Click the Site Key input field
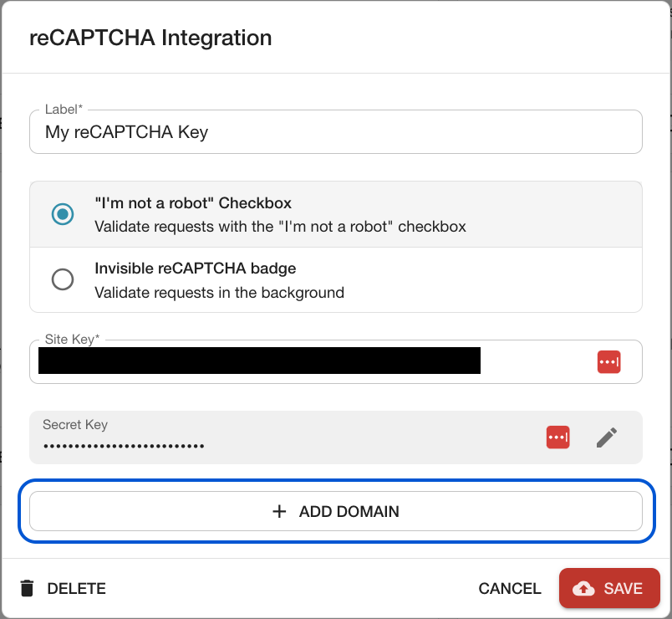 335,361
